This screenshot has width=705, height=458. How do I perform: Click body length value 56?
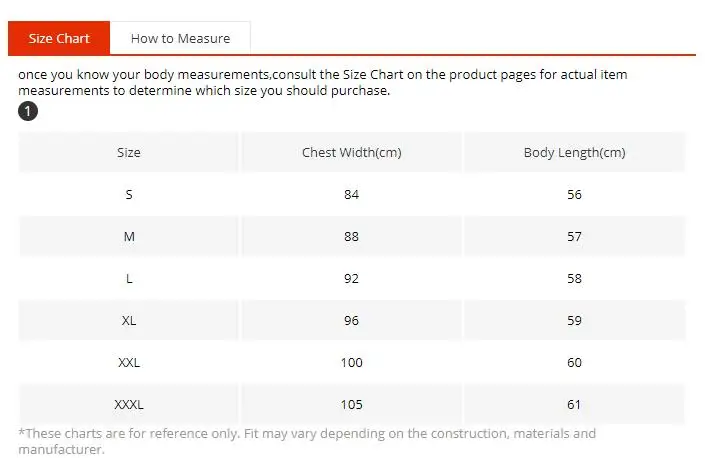pos(574,195)
